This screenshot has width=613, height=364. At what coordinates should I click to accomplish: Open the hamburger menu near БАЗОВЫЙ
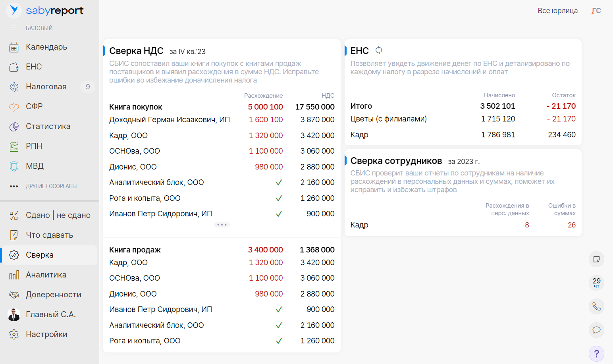[13, 28]
